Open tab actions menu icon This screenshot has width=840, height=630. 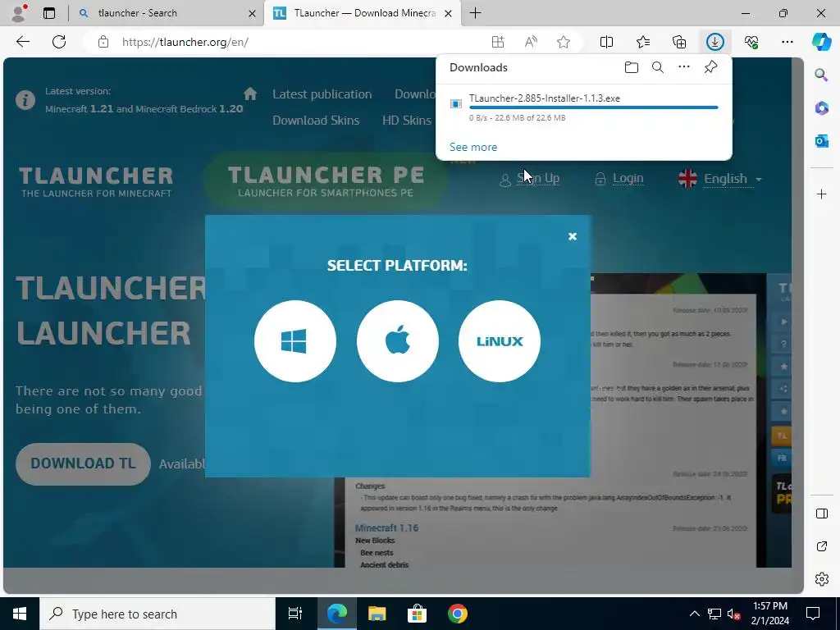(x=48, y=13)
